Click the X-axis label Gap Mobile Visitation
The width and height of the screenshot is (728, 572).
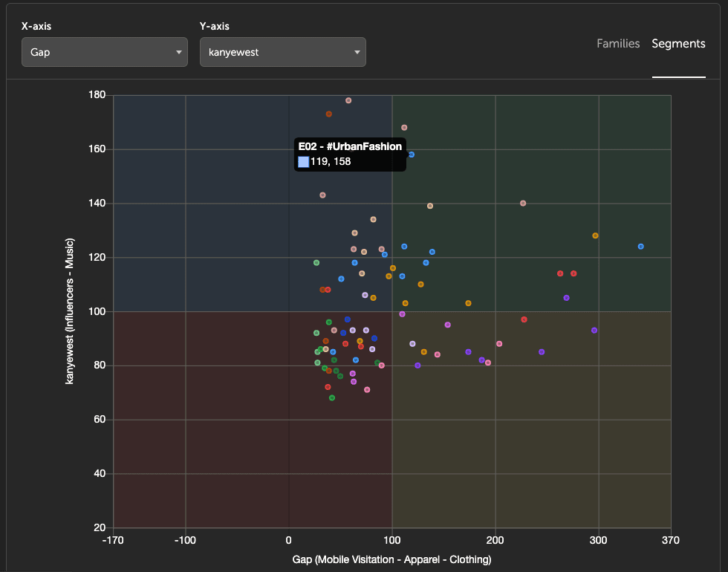point(392,560)
